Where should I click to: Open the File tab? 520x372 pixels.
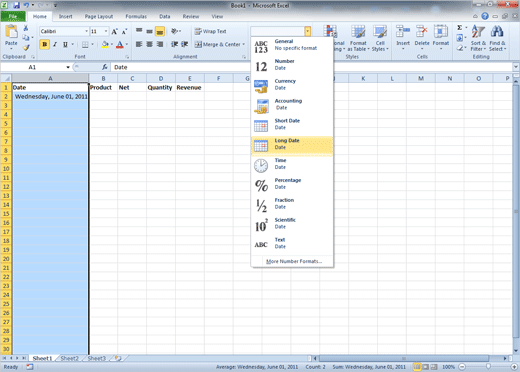click(13, 16)
